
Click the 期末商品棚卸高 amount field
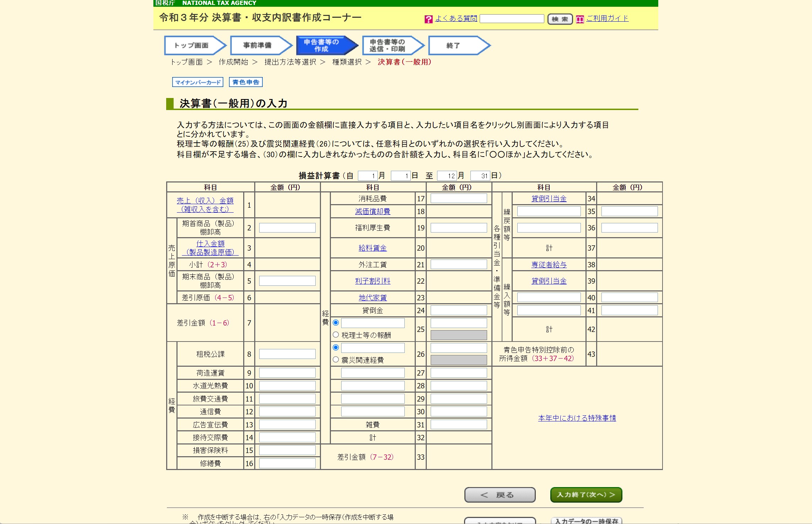tap(288, 281)
